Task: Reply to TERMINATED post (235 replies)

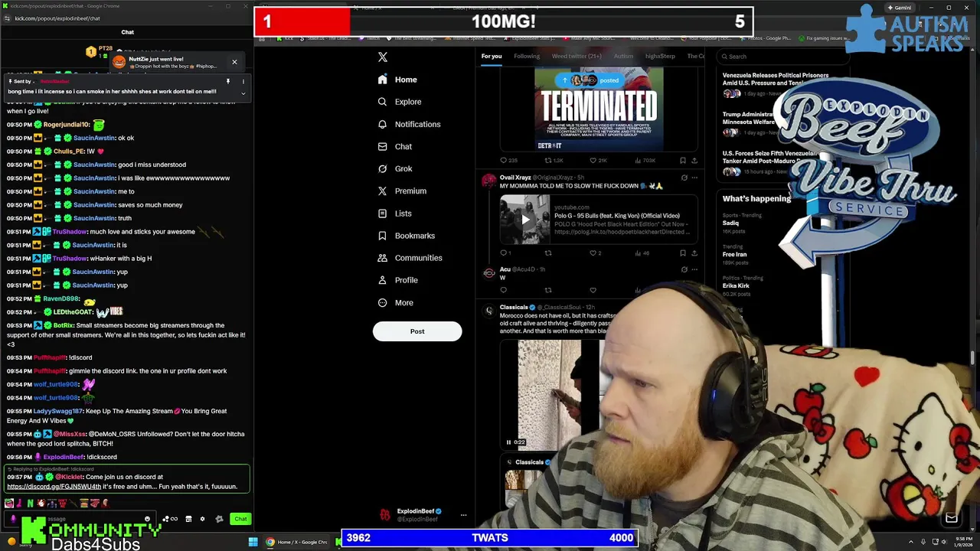Action: coord(508,161)
